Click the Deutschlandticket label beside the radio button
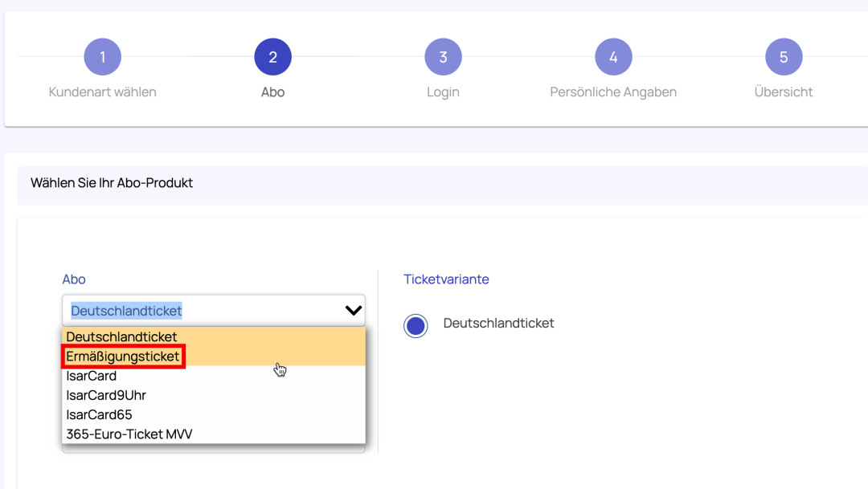The image size is (868, 489). coord(499,323)
